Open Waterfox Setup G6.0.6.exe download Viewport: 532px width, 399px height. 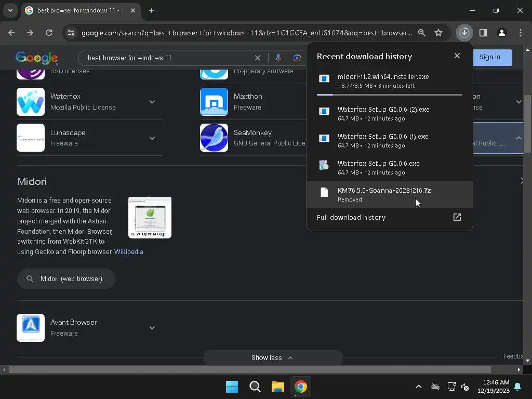tap(390, 168)
